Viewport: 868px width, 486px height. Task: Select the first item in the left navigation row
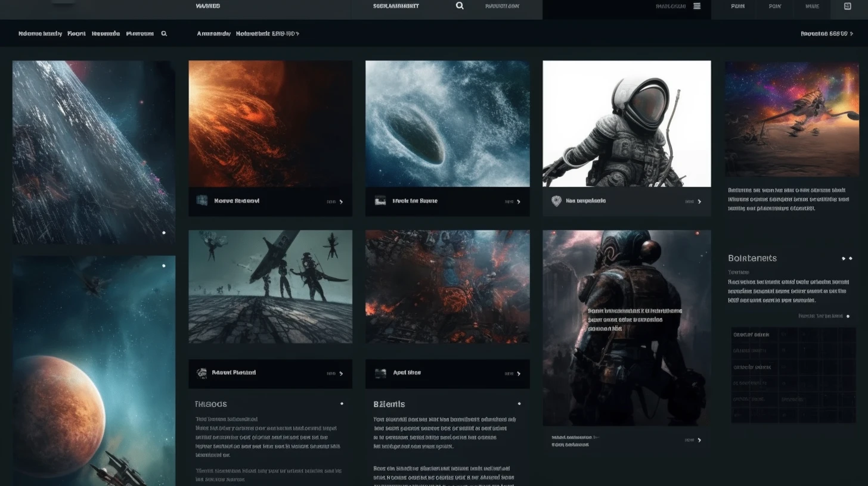click(40, 34)
